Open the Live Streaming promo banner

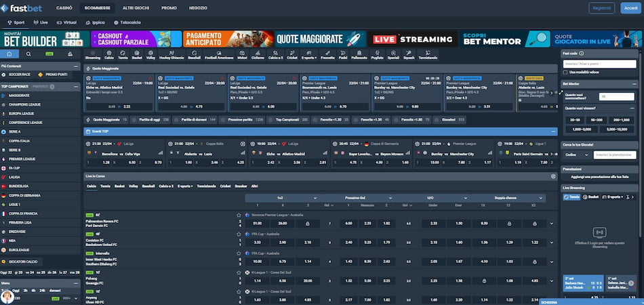(412, 39)
